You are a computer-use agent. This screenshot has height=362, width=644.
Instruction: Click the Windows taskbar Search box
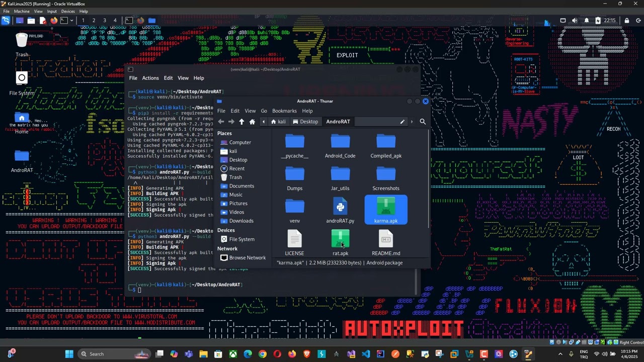pos(115,354)
